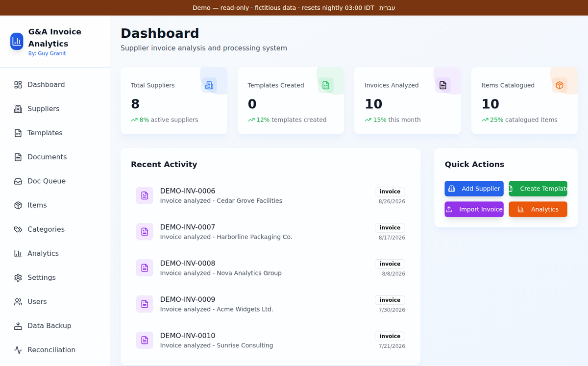Click the orange Analytics quick action button
Viewport: 588px width, 366px height.
click(538, 209)
